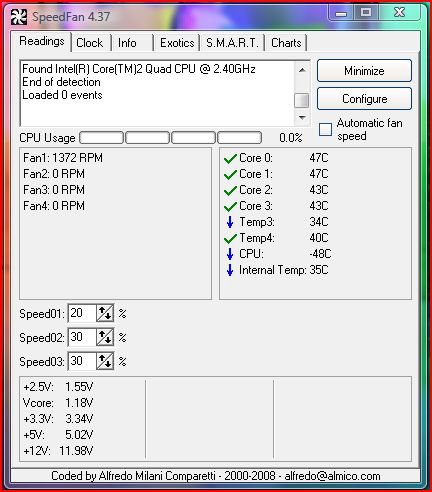
Task: Click the second CPU Usage bar
Action: [147, 138]
